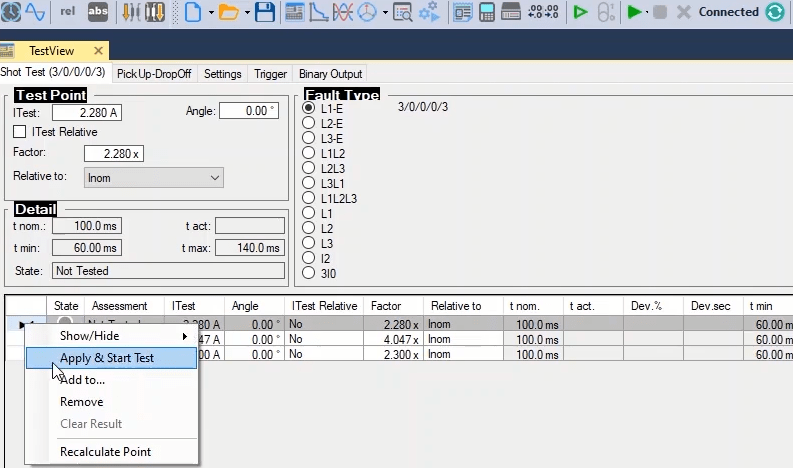Click the green refresh connection icon

pos(775,13)
